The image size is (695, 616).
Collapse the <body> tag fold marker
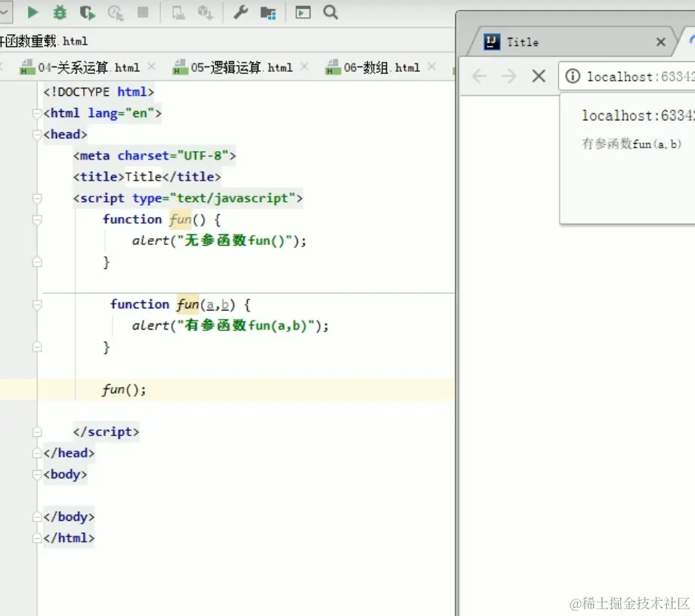[37, 474]
